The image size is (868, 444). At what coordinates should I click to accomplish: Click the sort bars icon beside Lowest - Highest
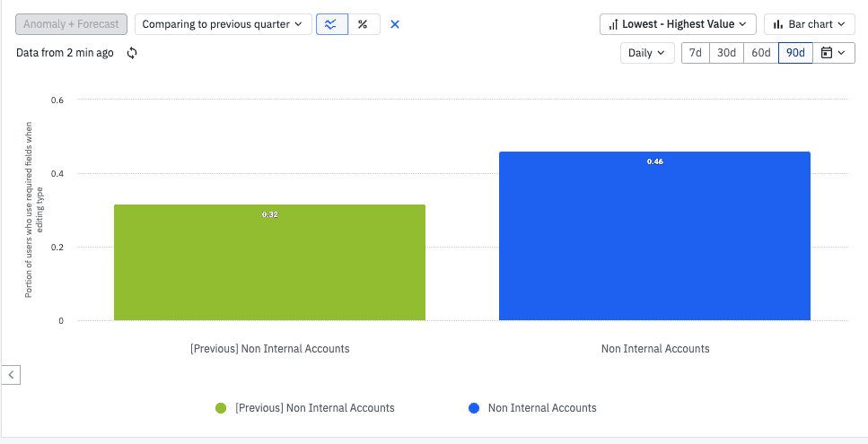pos(613,24)
